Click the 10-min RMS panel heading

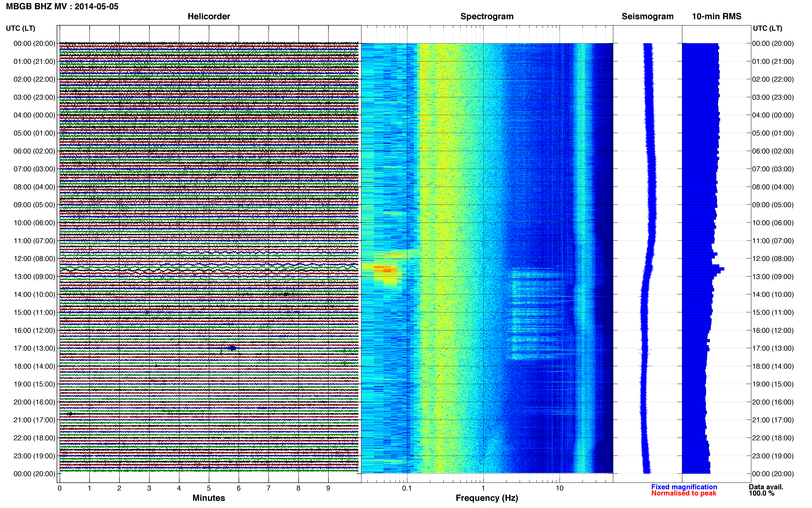(717, 16)
